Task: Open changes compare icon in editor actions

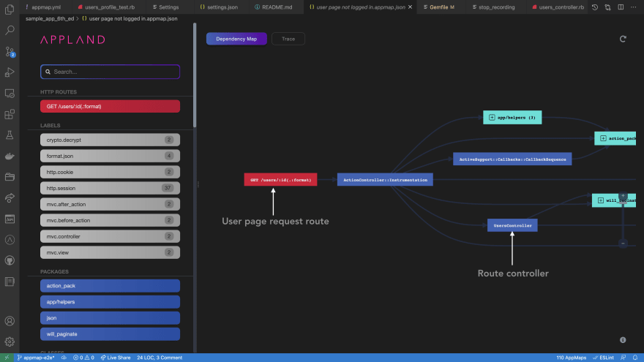Action: tap(607, 7)
